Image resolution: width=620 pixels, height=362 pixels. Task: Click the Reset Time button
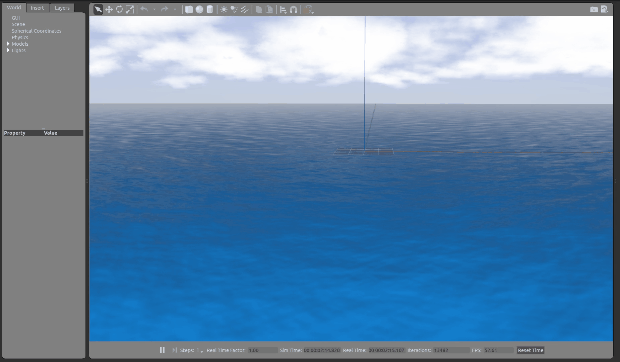(x=530, y=350)
